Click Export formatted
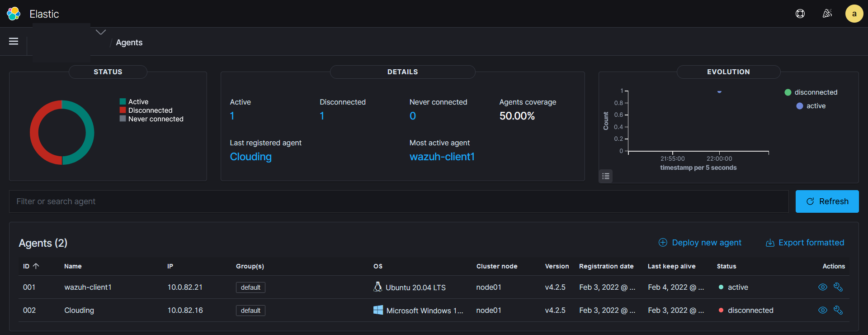 pyautogui.click(x=805, y=243)
